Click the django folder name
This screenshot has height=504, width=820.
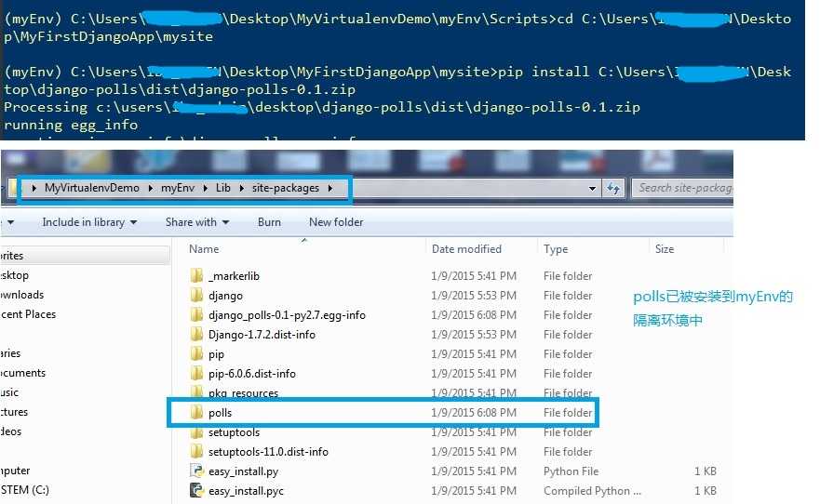[225, 296]
